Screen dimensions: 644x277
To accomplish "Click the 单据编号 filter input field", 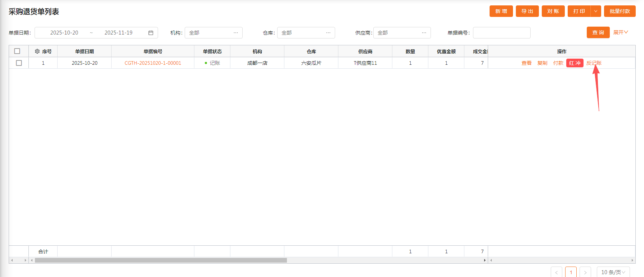I will coord(502,33).
